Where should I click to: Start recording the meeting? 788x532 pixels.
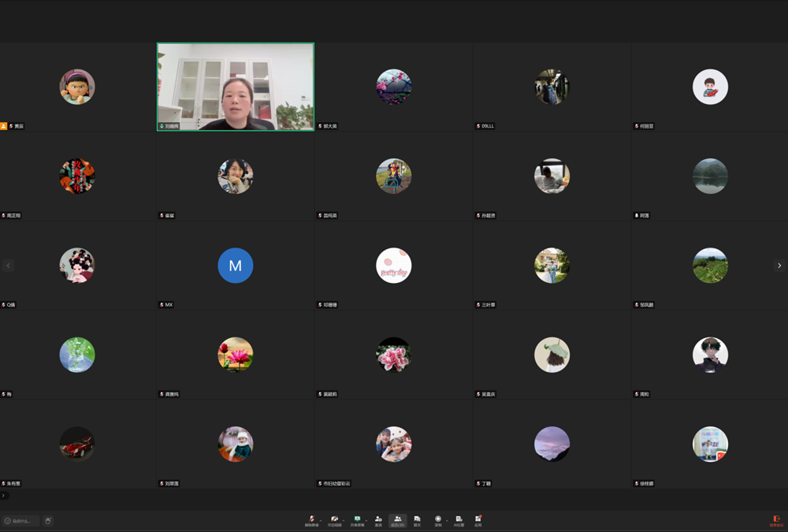[x=438, y=519]
